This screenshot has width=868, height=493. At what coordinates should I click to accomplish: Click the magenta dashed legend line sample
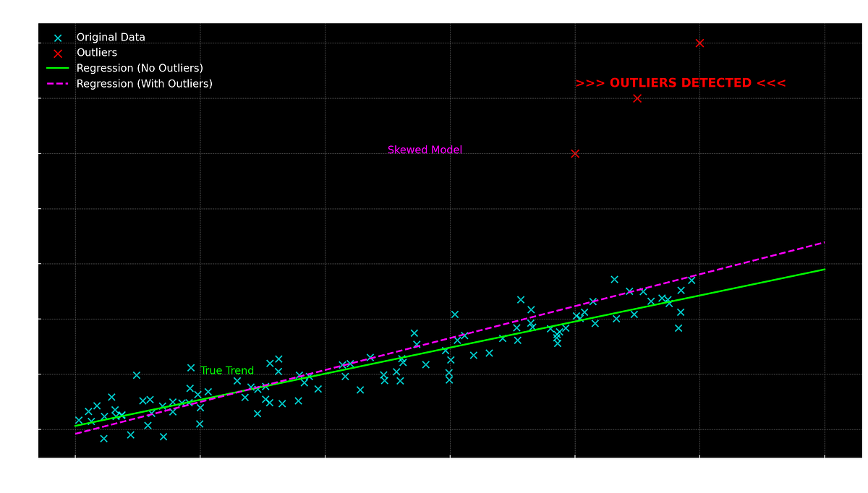pyautogui.click(x=59, y=83)
